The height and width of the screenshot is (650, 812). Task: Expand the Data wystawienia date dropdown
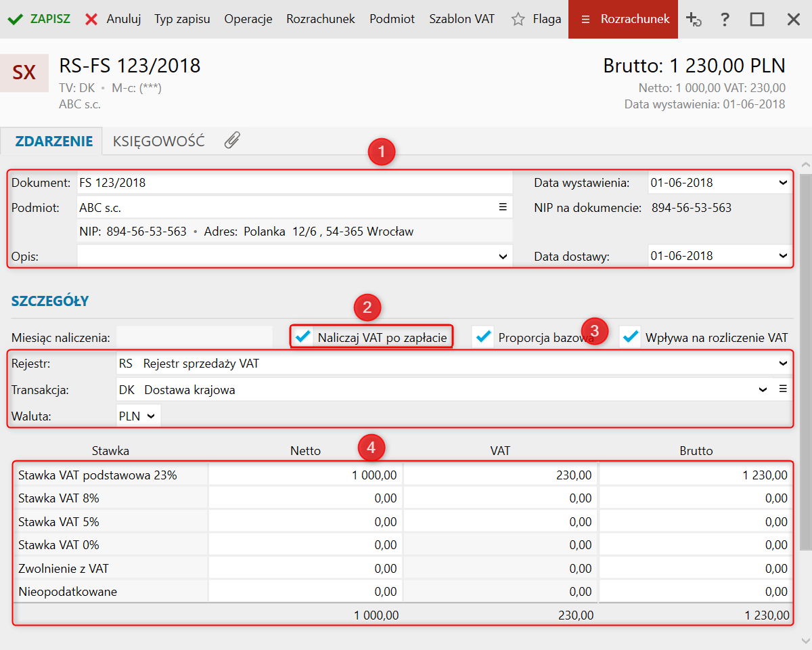pyautogui.click(x=783, y=183)
